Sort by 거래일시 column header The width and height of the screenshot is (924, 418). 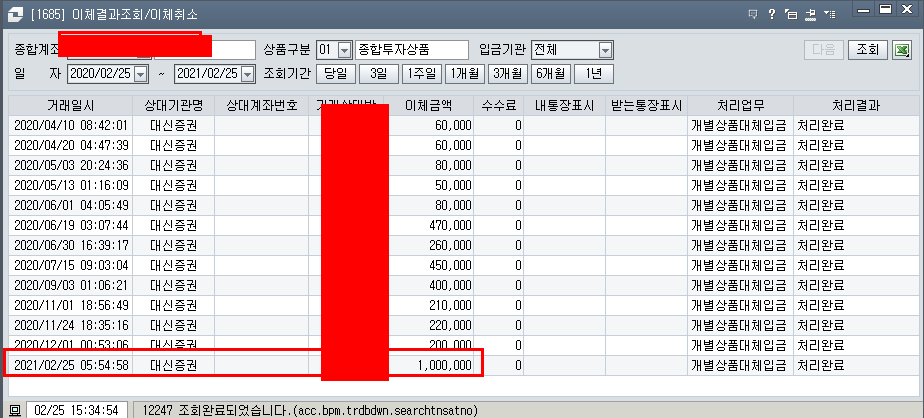71,106
